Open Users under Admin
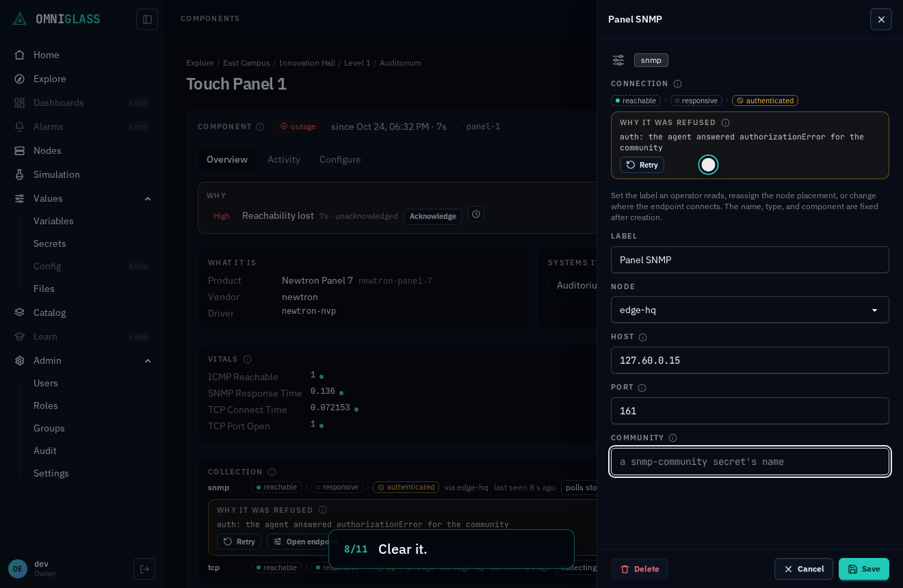Screen dimensions: 903x588 click(x=92, y=383)
